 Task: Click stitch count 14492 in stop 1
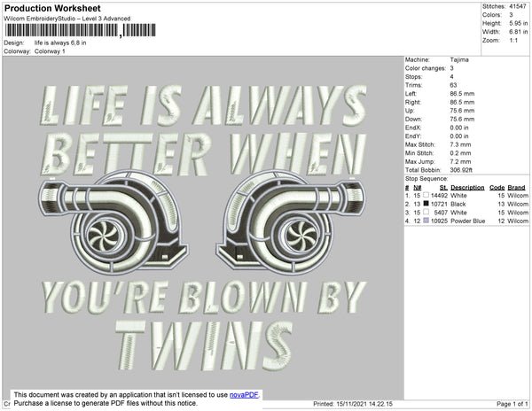click(439, 196)
